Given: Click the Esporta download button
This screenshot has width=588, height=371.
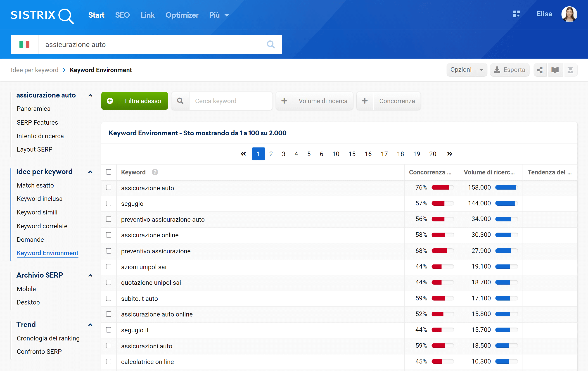Looking at the screenshot, I should tap(510, 70).
